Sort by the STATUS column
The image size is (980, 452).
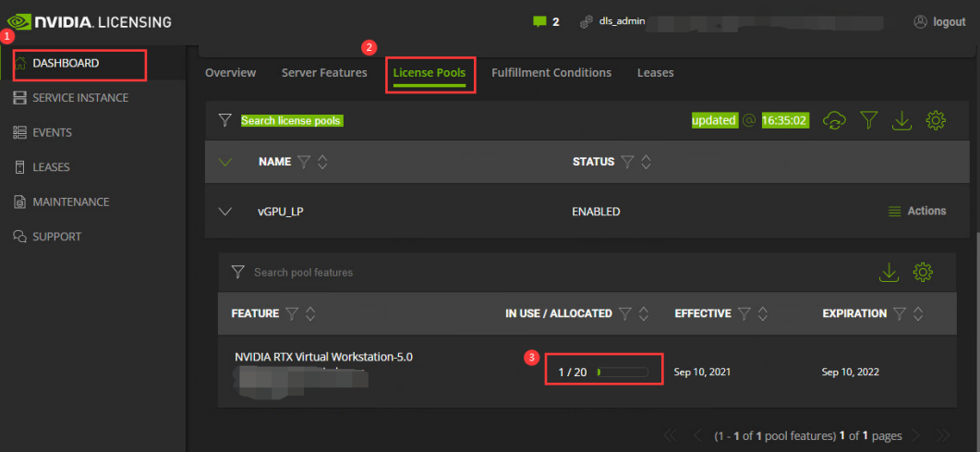[x=647, y=162]
